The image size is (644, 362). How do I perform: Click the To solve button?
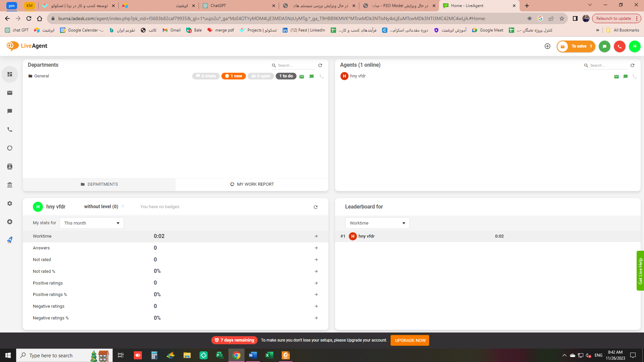tap(576, 46)
